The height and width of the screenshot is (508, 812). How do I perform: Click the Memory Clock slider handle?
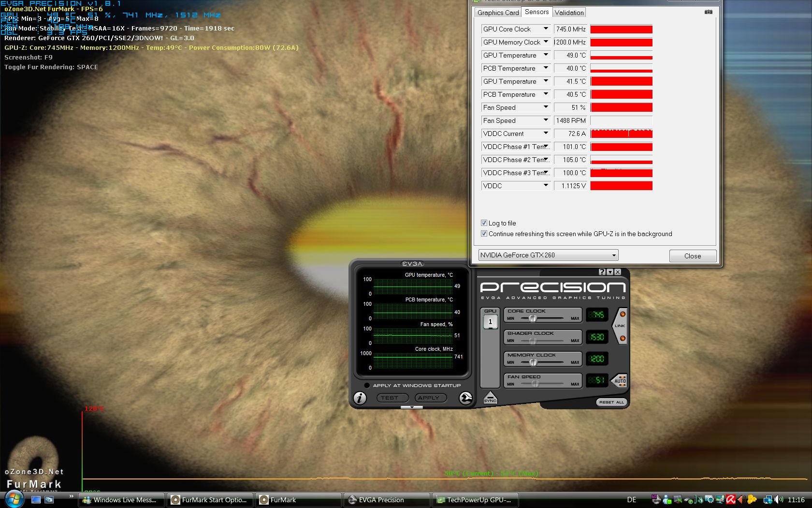click(x=533, y=362)
